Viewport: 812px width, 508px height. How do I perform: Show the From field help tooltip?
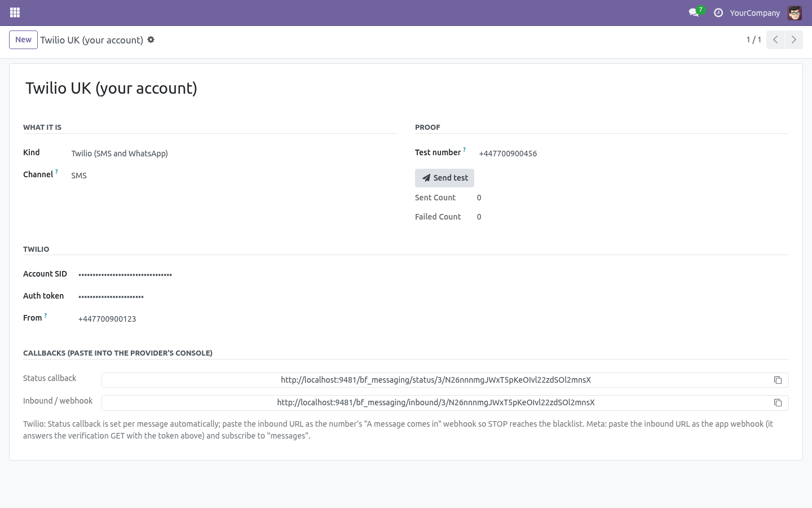[46, 316]
